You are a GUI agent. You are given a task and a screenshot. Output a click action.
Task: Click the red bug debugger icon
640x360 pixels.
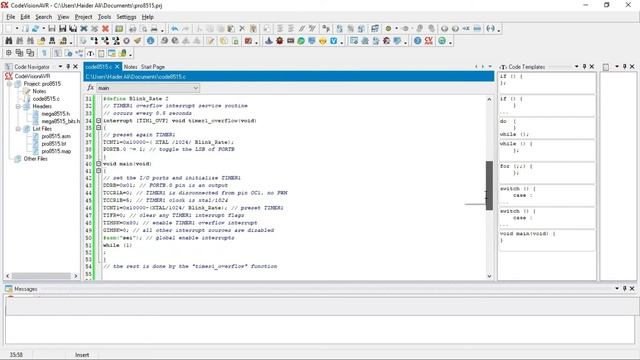280,41
